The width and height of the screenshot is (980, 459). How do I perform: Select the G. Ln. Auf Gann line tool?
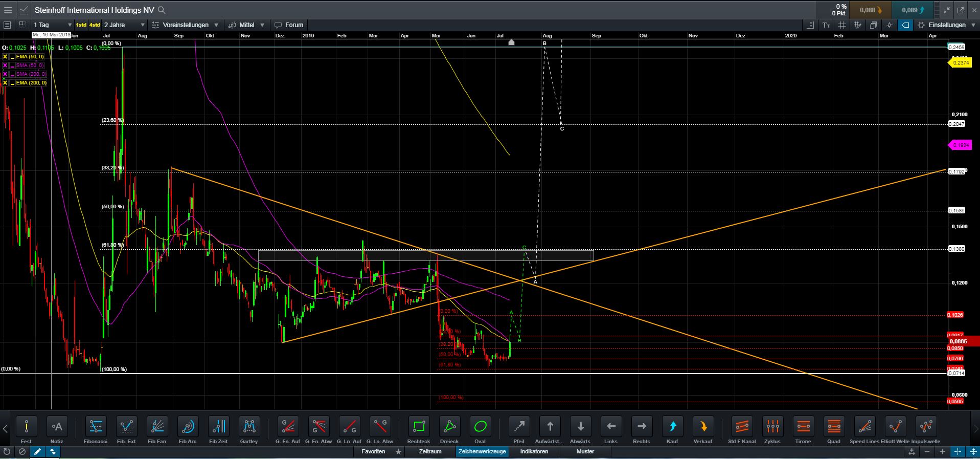point(349,426)
